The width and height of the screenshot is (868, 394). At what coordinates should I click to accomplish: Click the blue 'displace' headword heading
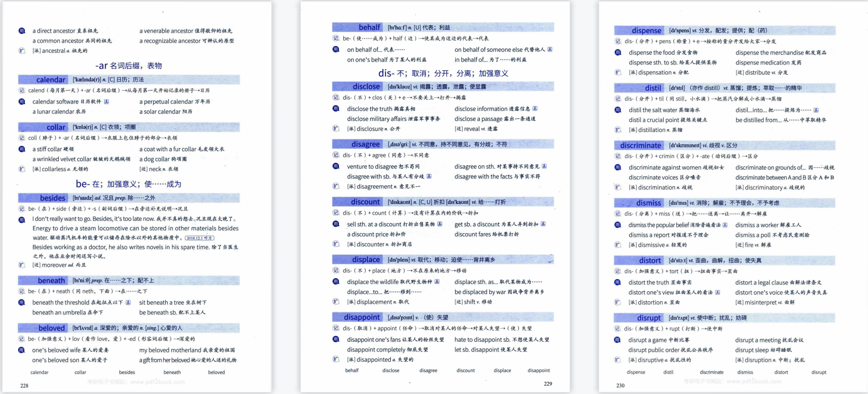pos(366,260)
